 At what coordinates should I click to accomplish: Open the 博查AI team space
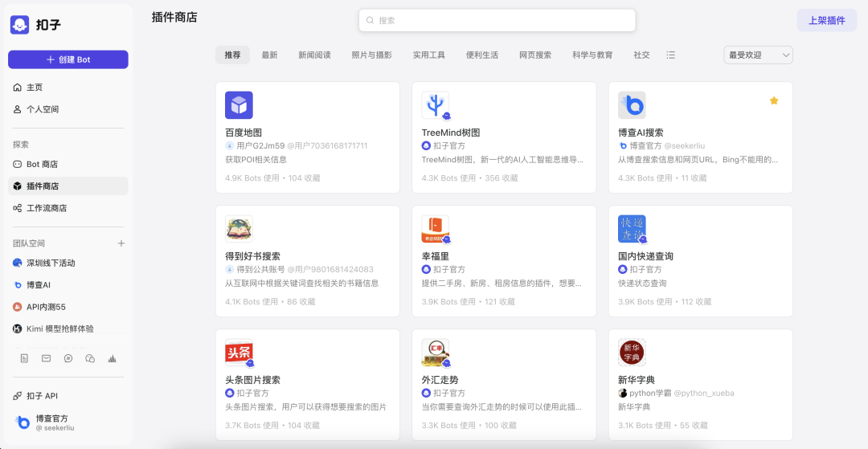[x=68, y=285]
